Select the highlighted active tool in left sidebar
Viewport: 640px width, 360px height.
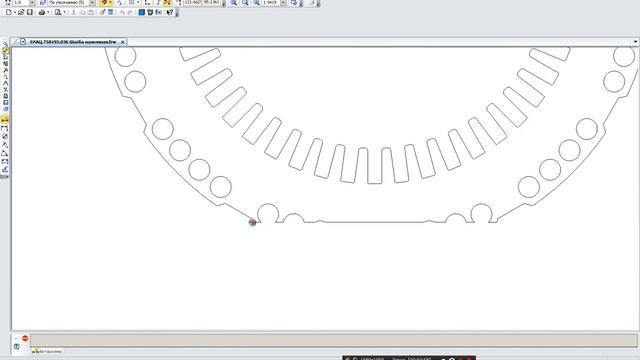point(4,120)
